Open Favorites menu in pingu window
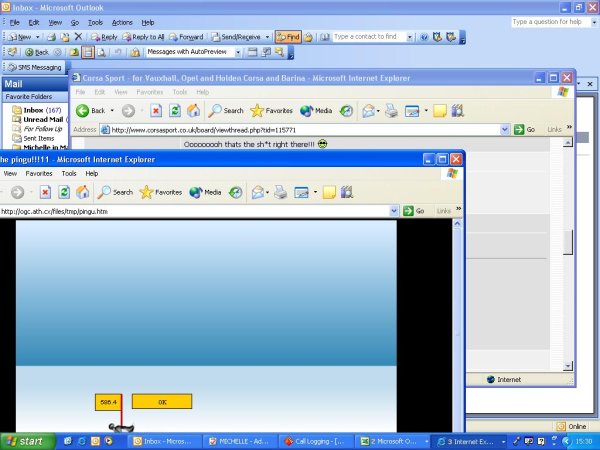600x450 pixels. click(x=39, y=174)
